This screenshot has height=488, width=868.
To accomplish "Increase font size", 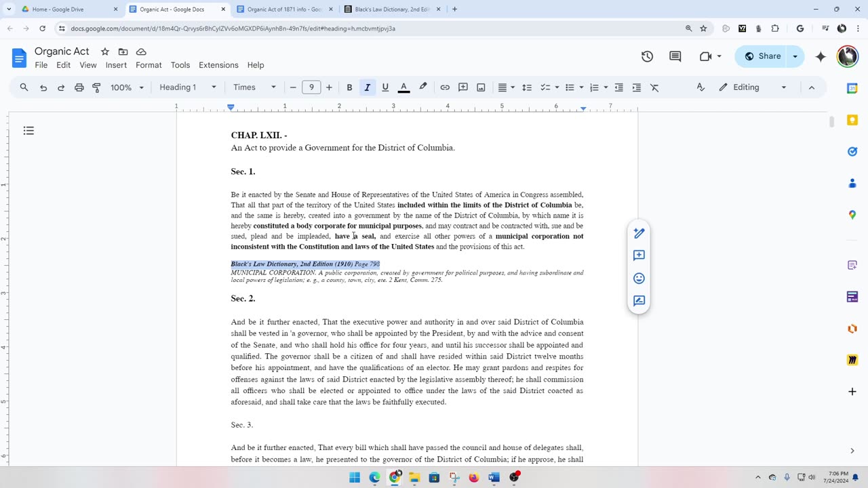I will tap(329, 87).
